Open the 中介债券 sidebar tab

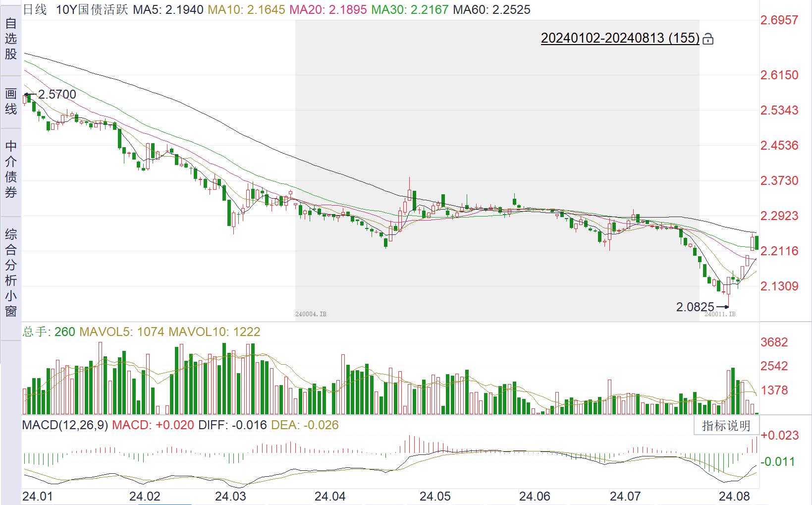point(11,169)
